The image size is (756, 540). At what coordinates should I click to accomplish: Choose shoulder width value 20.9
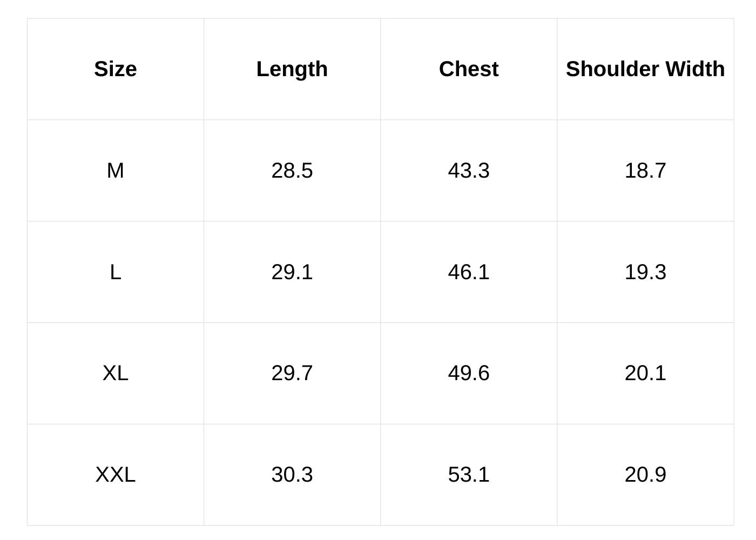pyautogui.click(x=645, y=475)
